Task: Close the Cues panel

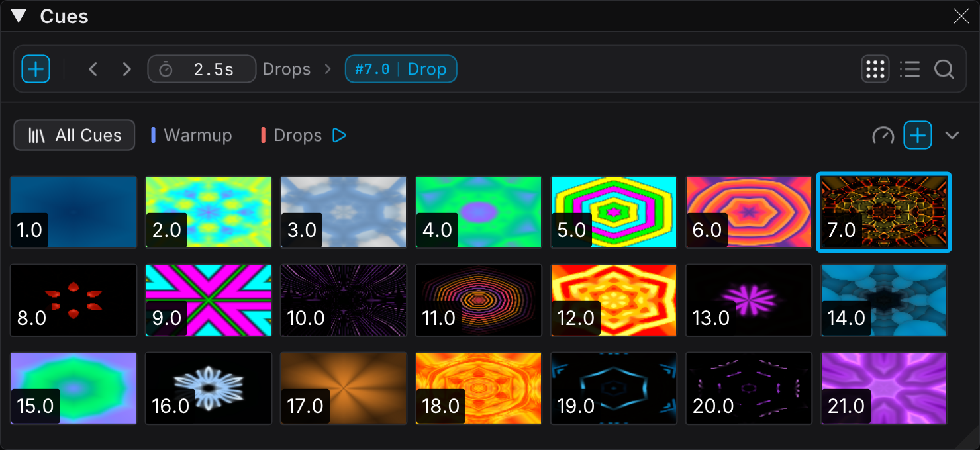Action: [x=961, y=16]
